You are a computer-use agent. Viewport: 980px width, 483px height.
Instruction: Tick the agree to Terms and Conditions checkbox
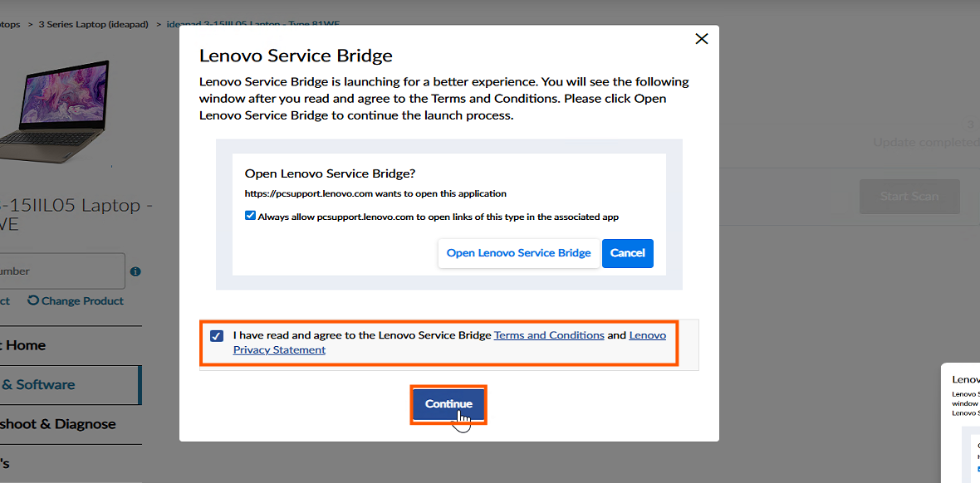click(x=216, y=335)
